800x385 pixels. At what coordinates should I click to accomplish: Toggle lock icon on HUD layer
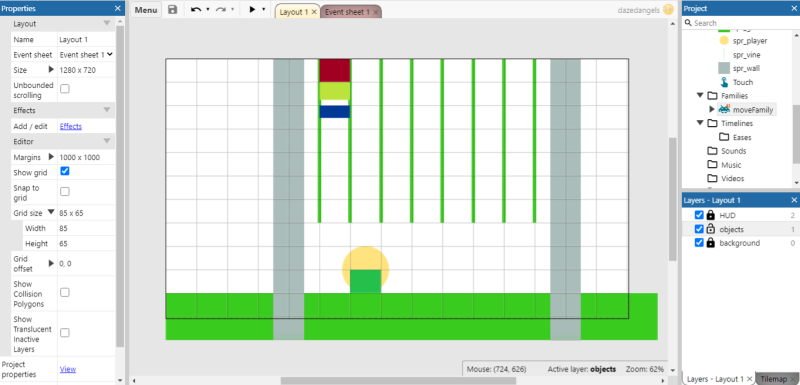[x=710, y=216]
